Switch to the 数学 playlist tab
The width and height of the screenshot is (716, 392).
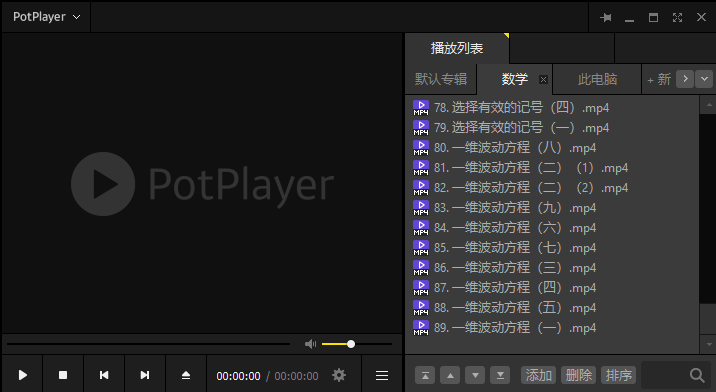pos(515,79)
